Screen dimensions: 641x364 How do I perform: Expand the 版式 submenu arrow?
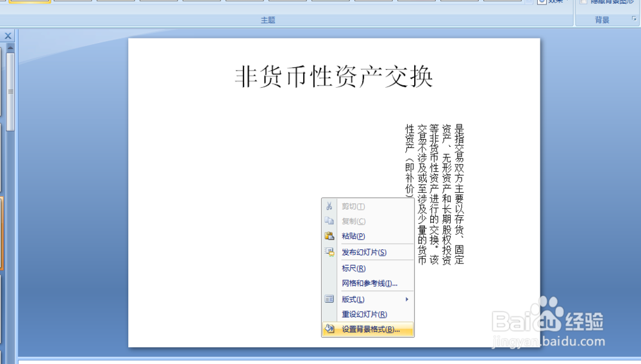coord(407,299)
